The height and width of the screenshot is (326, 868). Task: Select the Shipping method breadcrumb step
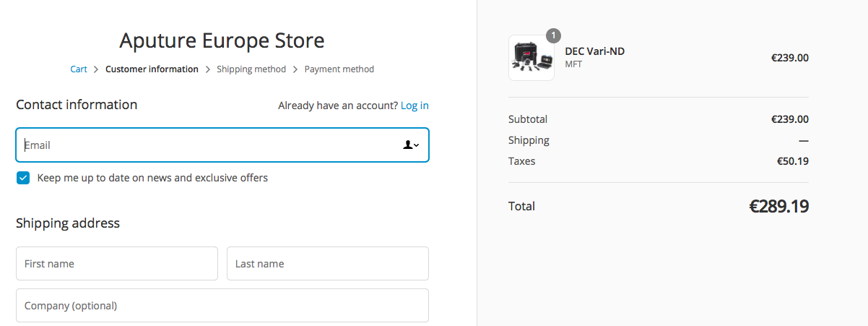pyautogui.click(x=251, y=69)
